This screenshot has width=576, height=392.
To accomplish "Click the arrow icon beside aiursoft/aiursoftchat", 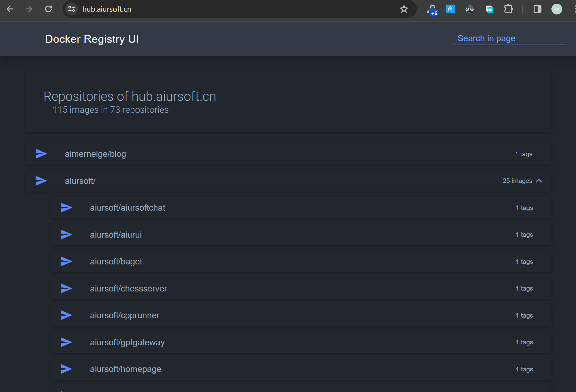I will 66,208.
